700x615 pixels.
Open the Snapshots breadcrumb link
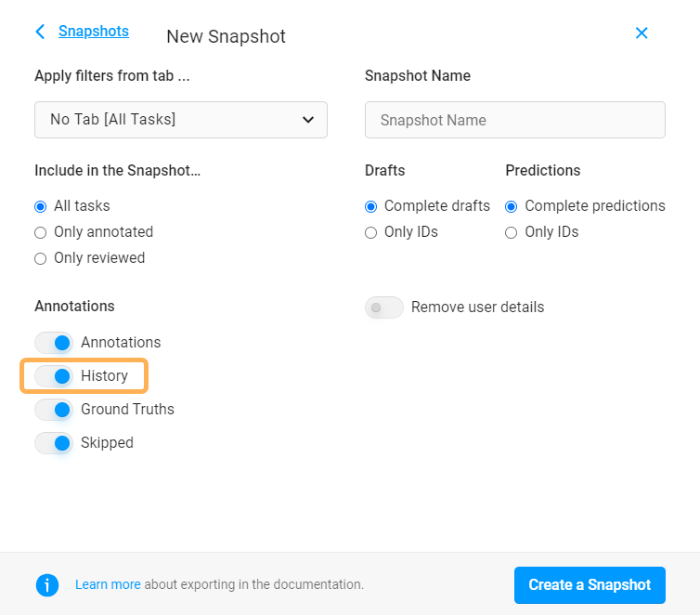pyautogui.click(x=94, y=32)
